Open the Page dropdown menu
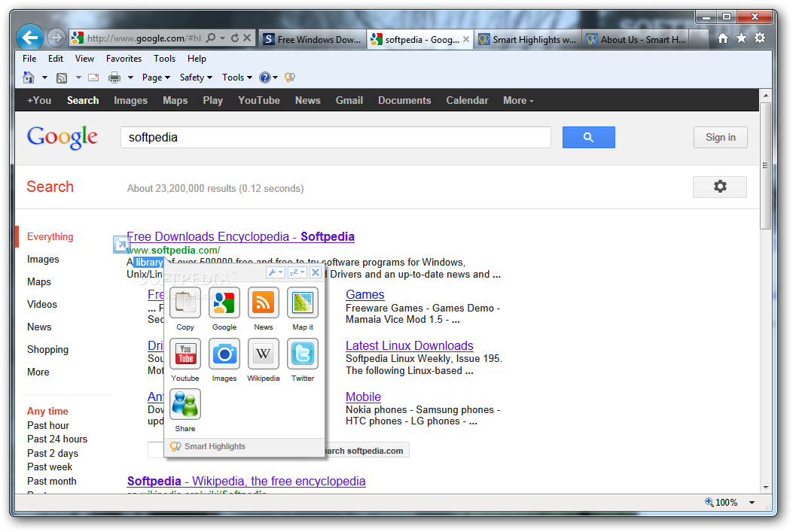Viewport: 793px width, 532px height. (x=156, y=78)
